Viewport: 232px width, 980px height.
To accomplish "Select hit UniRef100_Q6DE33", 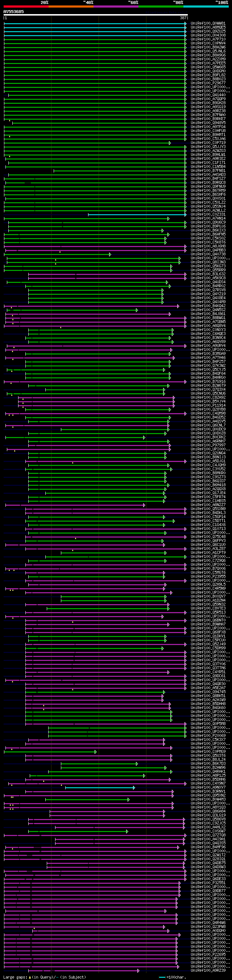I will [x=208, y=879].
